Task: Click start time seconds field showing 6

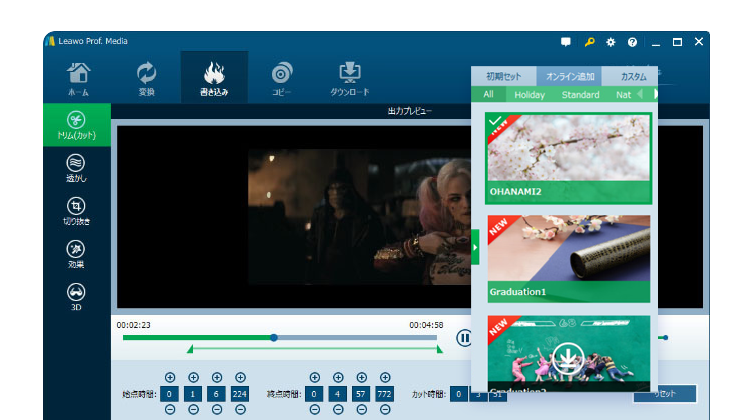Action: pos(216,394)
